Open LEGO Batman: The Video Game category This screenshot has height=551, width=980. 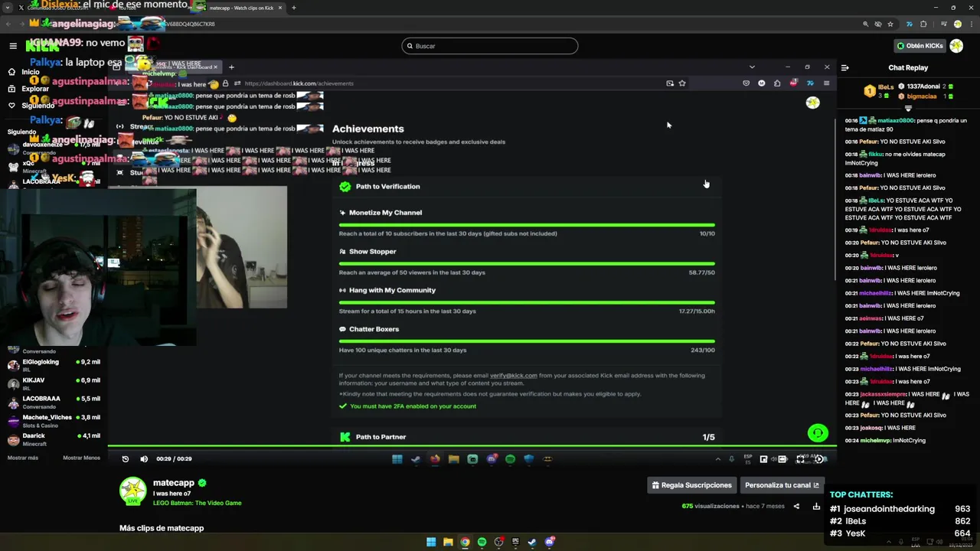pos(197,503)
